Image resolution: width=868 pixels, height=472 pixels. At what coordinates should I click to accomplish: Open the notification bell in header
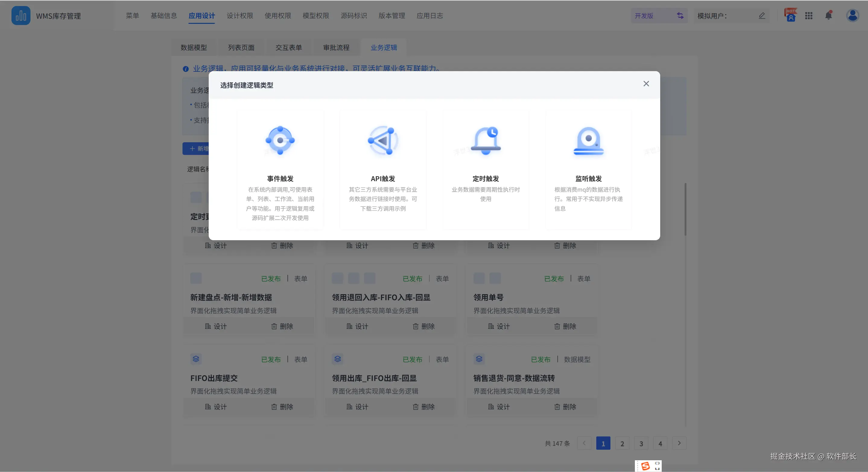point(828,15)
